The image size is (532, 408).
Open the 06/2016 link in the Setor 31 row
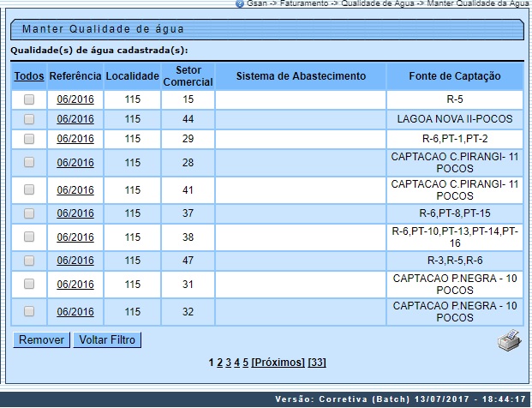tap(75, 285)
